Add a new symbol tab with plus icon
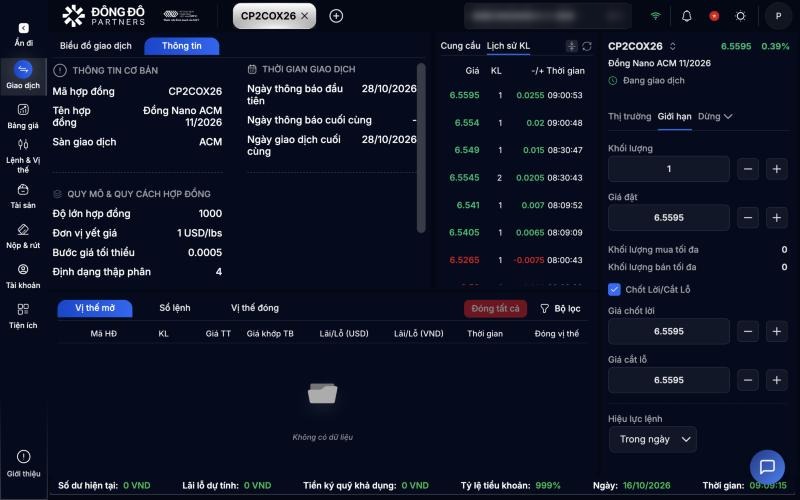The width and height of the screenshot is (800, 500). click(x=336, y=16)
